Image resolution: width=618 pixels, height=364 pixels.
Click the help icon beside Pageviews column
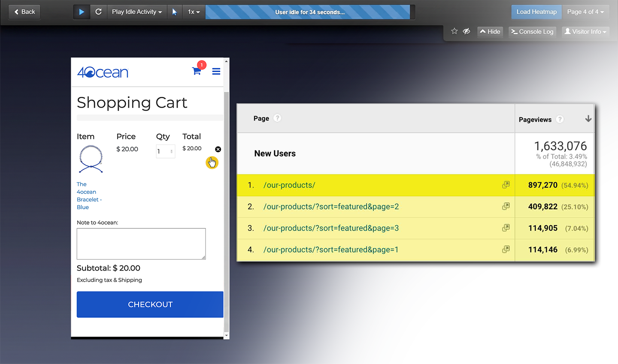pos(560,119)
